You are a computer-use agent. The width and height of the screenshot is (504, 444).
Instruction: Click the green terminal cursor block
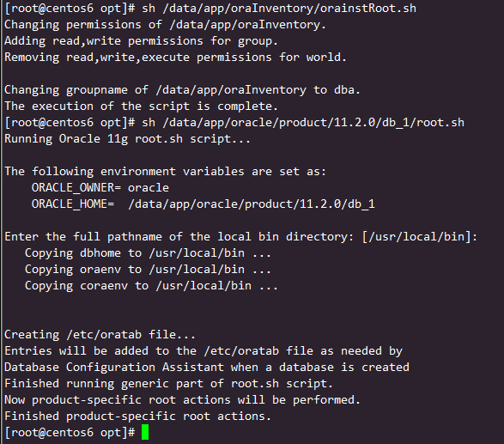145,432
